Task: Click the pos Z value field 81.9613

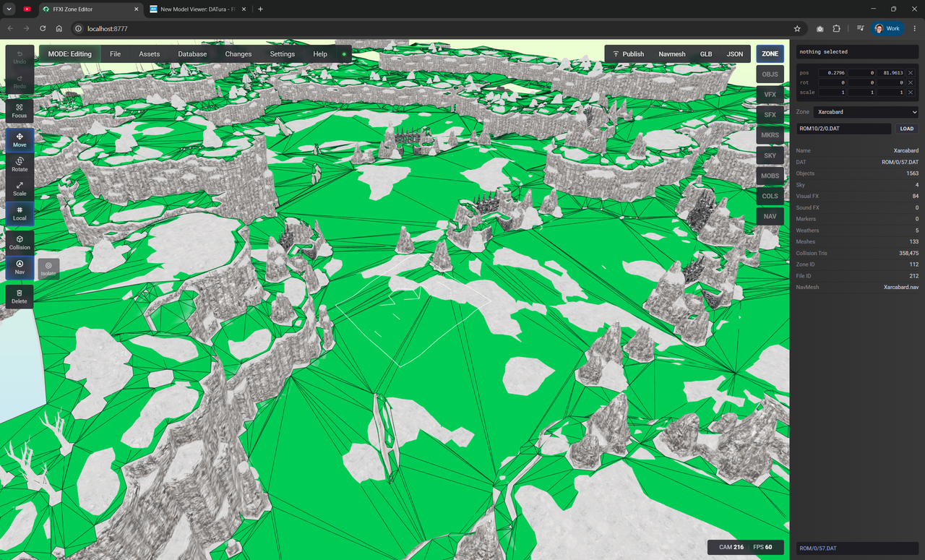Action: click(x=891, y=73)
